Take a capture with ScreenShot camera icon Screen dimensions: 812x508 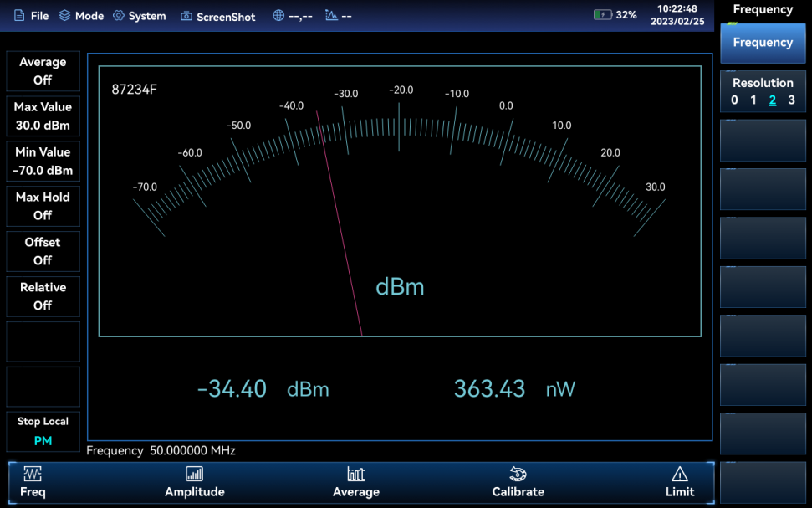click(186, 17)
